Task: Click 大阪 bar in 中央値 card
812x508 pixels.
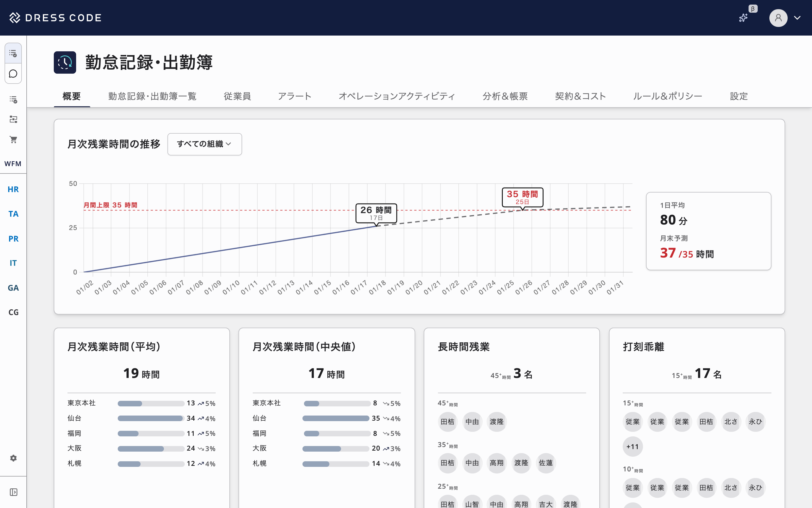Action: [x=335, y=449]
